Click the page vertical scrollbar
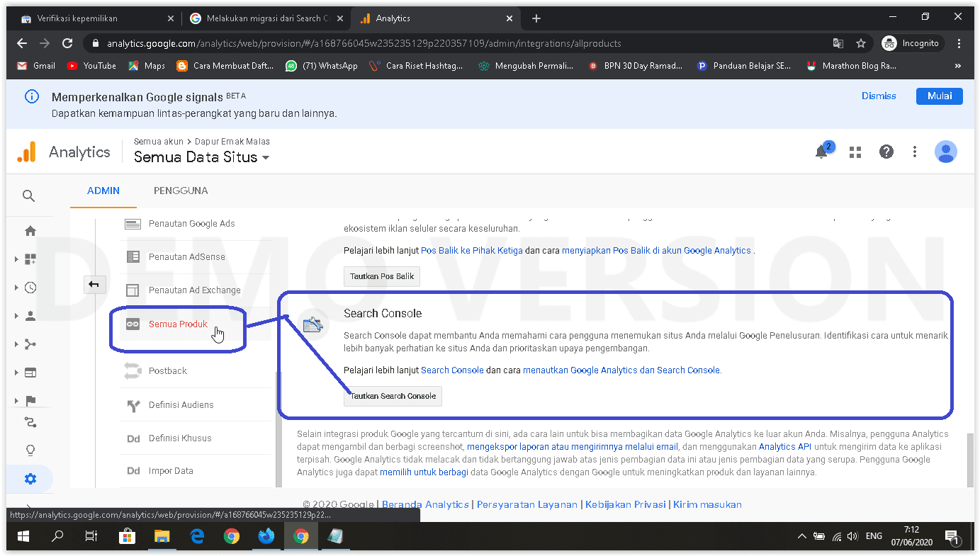Image resolution: width=980 pixels, height=556 pixels. (x=970, y=460)
